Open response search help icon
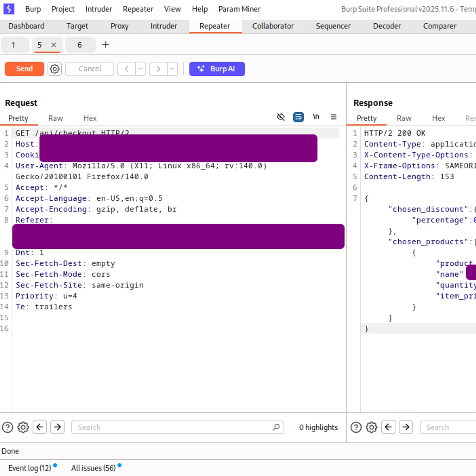The width and height of the screenshot is (476, 476). 356,427
